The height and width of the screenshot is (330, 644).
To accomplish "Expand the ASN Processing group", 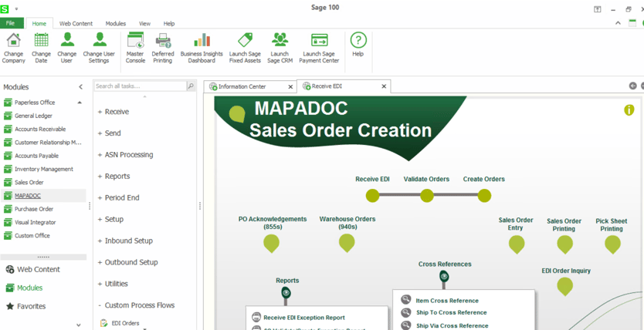I will tap(125, 154).
